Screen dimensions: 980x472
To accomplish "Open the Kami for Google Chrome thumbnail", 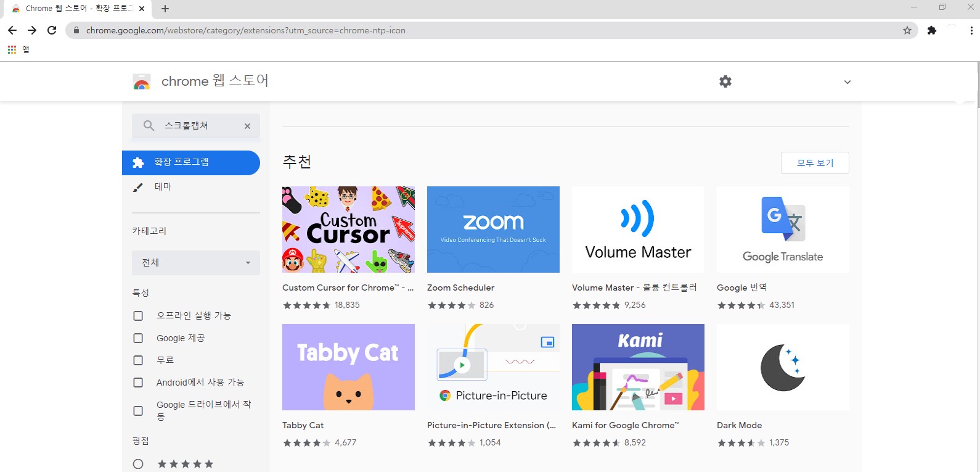I will click(x=638, y=367).
